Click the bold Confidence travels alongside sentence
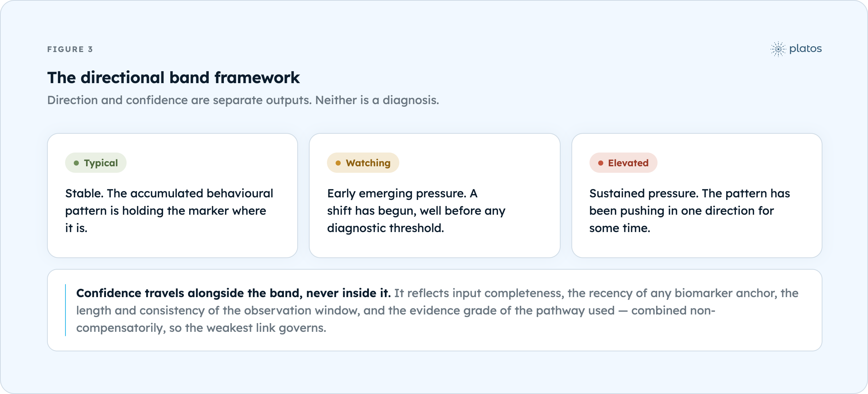868x394 pixels. [233, 293]
